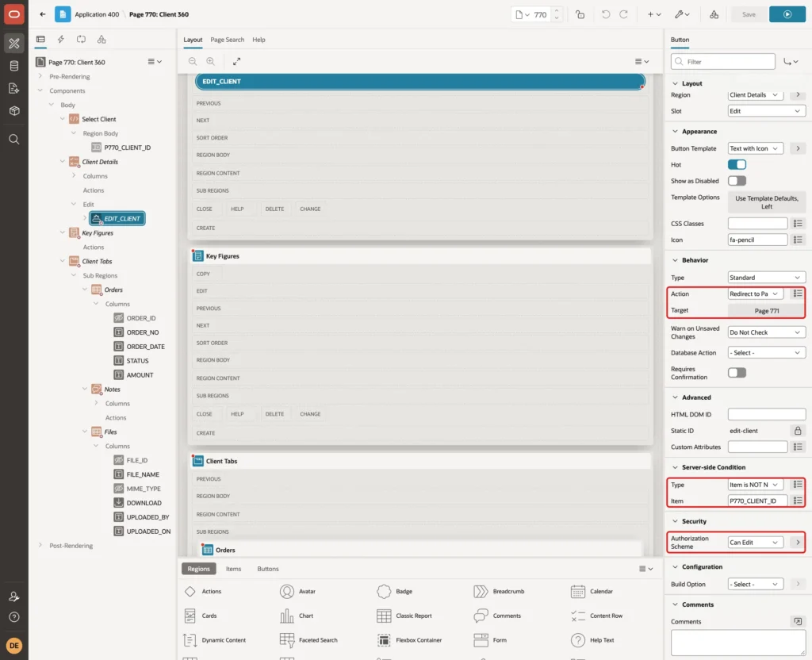Switch gallery to Buttons tab
Viewport: 812px width, 660px height.
click(x=268, y=569)
